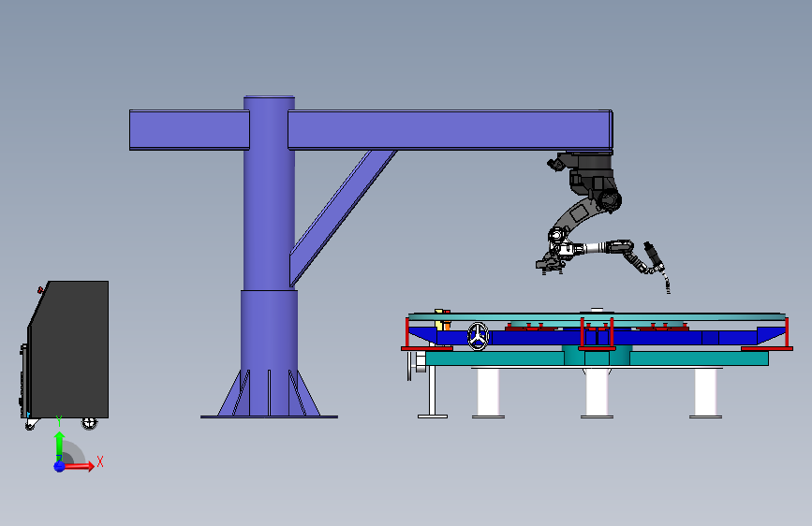
Task: Click the green Y axis arrow of the triad
Action: coord(59,446)
